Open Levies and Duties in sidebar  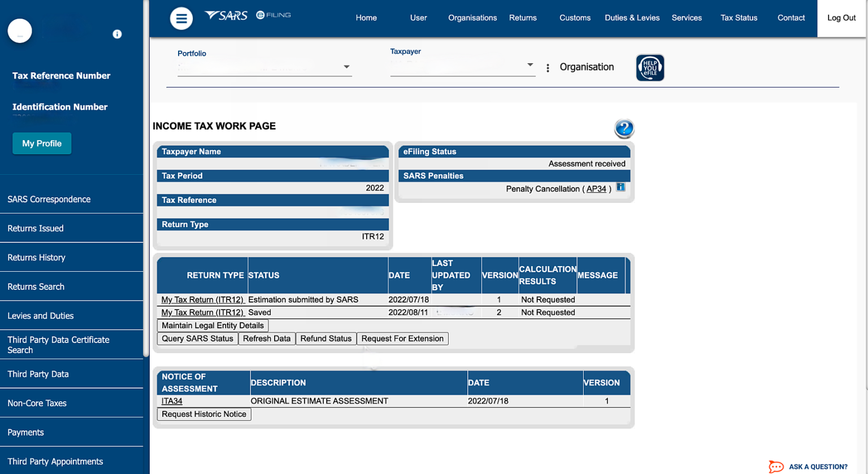tap(72, 316)
